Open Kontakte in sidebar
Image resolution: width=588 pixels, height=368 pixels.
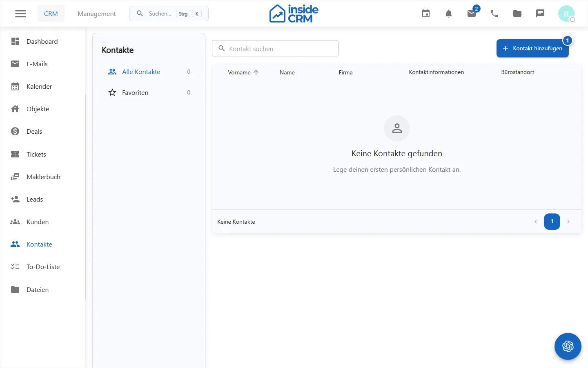[42, 244]
